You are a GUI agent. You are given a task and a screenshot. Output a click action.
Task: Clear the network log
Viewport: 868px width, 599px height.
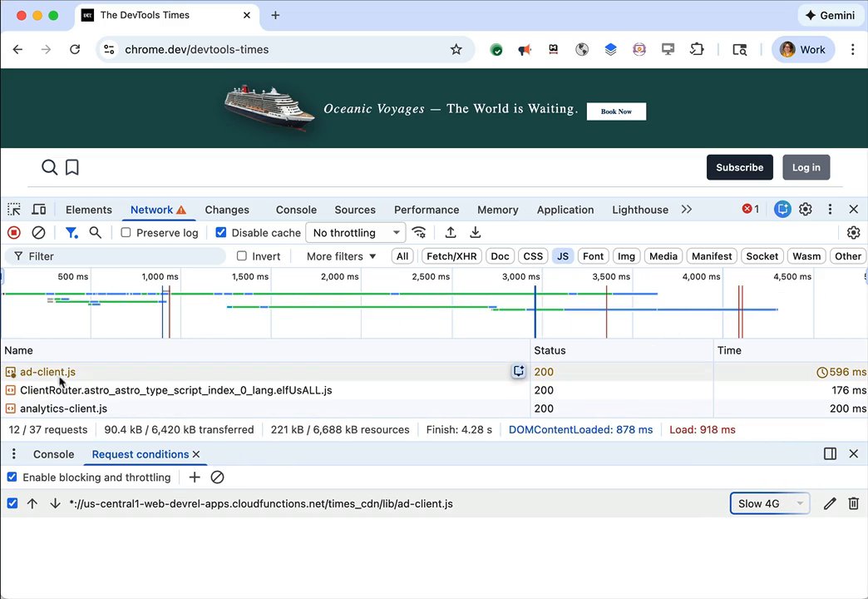(38, 233)
